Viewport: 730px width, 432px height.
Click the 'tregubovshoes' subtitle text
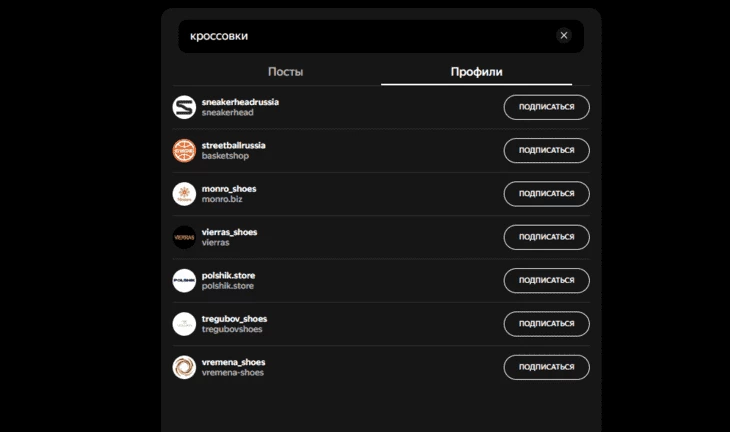point(232,329)
